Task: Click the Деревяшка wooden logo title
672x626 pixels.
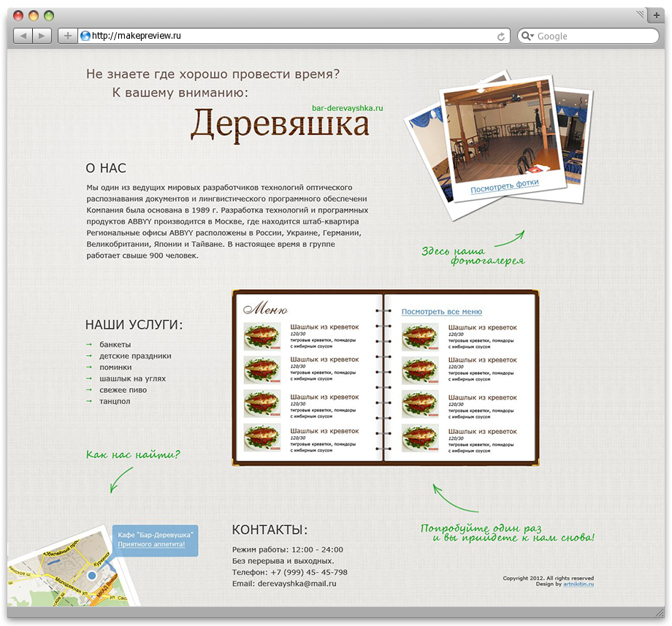Action: click(280, 125)
